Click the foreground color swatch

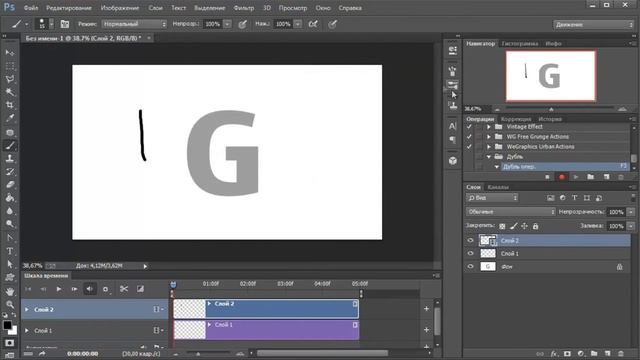7,325
